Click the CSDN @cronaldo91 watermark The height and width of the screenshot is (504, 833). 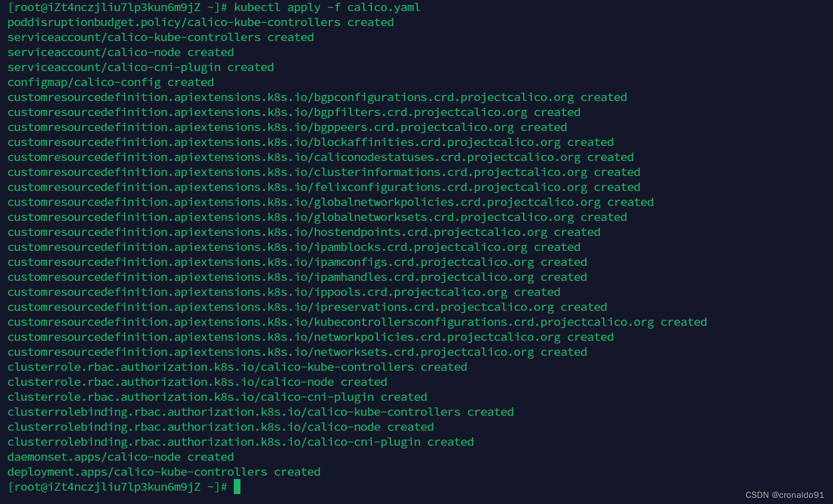[x=785, y=495]
